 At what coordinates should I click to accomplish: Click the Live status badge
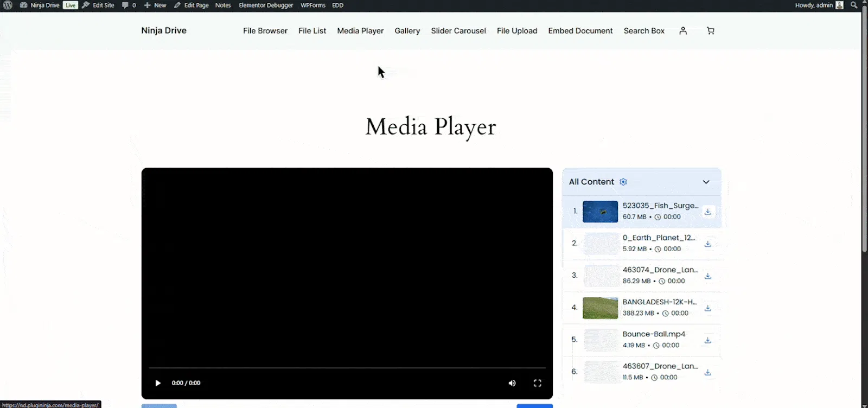[71, 5]
